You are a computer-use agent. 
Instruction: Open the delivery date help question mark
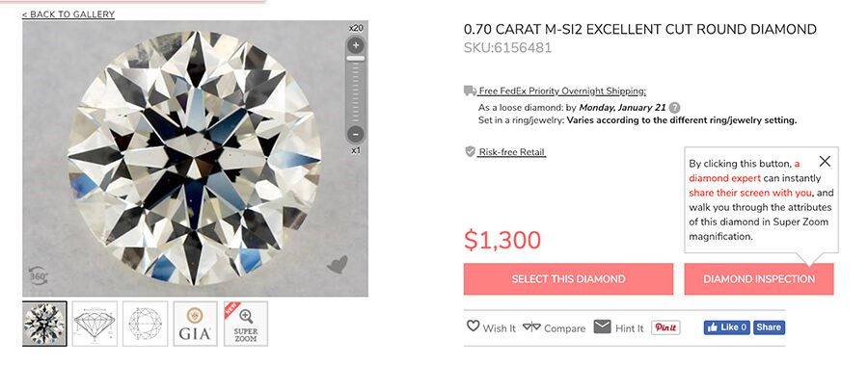tap(675, 108)
